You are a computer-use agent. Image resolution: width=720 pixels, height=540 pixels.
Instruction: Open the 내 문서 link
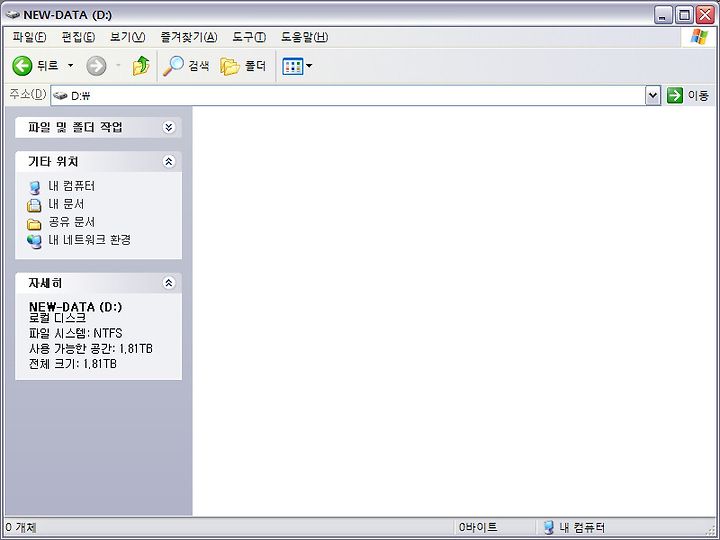pyautogui.click(x=66, y=204)
